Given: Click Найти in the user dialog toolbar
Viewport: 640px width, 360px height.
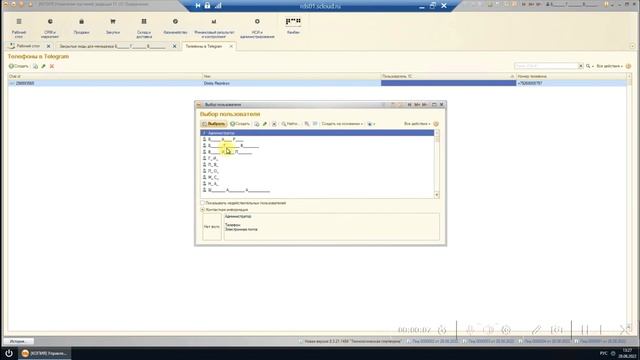Looking at the screenshot, I should 290,124.
